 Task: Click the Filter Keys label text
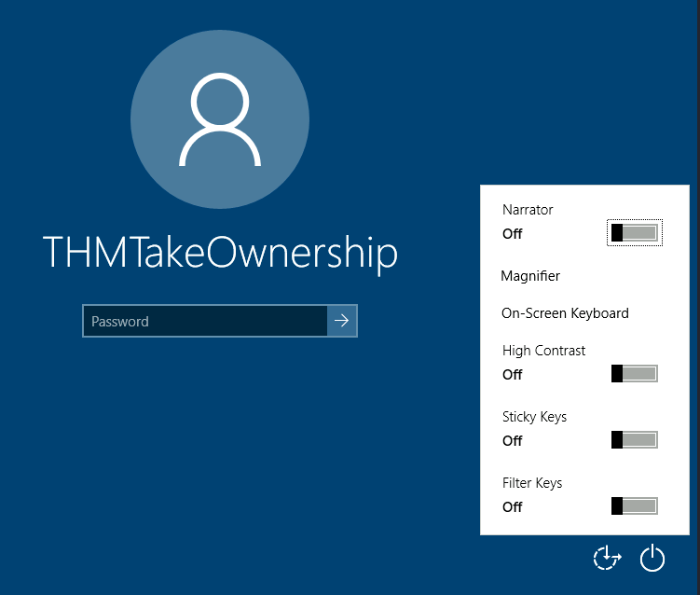[x=532, y=483]
